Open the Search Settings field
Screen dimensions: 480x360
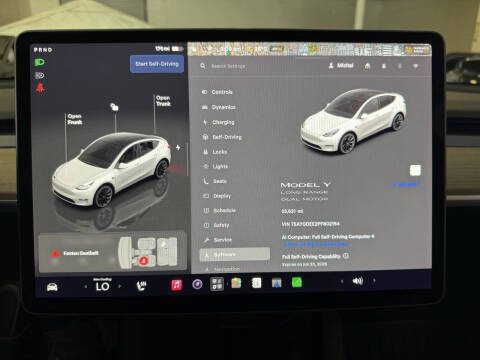[x=228, y=66]
